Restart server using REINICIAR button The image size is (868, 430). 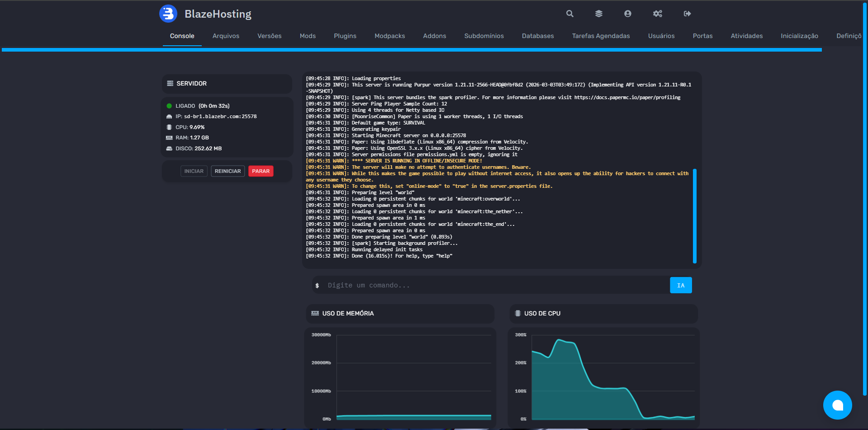228,171
